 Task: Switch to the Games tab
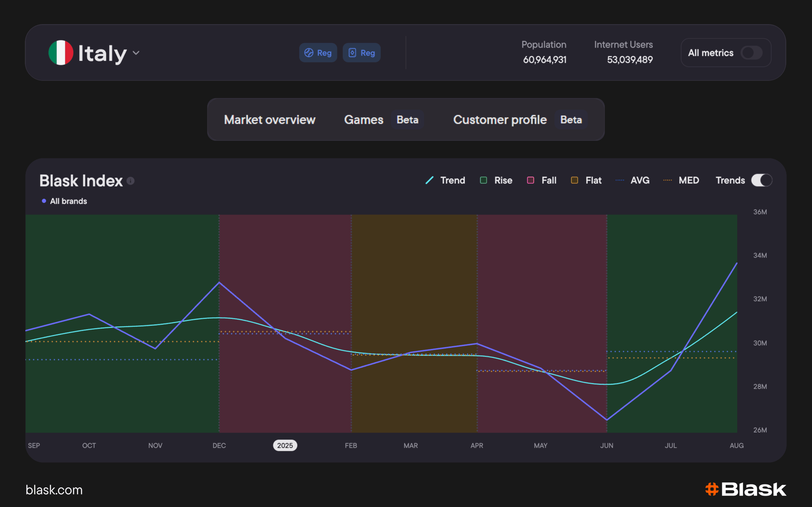(x=363, y=120)
